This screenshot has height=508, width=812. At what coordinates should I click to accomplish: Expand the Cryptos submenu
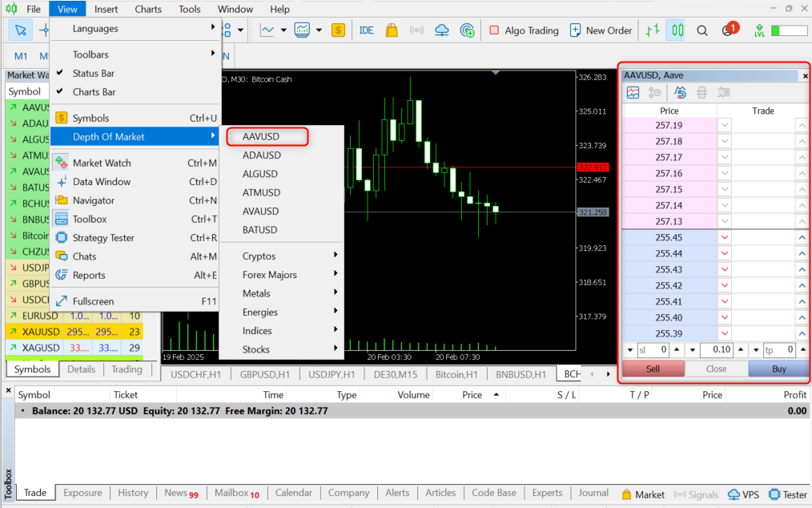point(282,256)
